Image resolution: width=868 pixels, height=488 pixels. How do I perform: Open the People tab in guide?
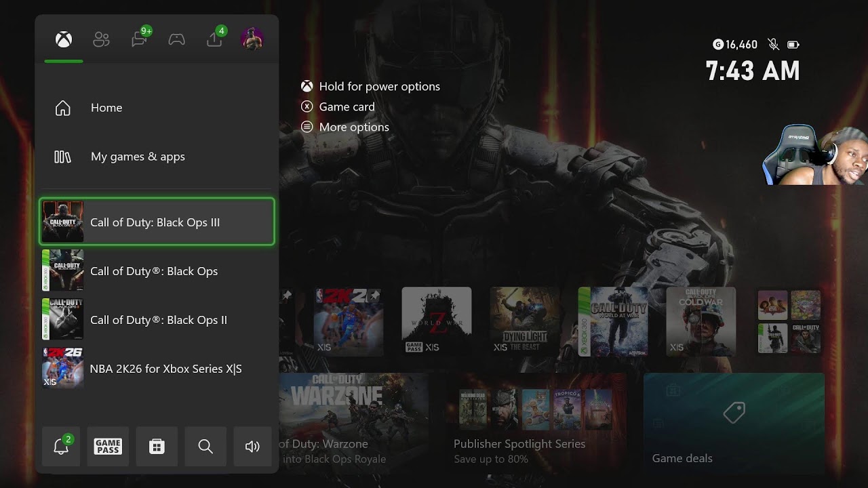[x=101, y=39]
